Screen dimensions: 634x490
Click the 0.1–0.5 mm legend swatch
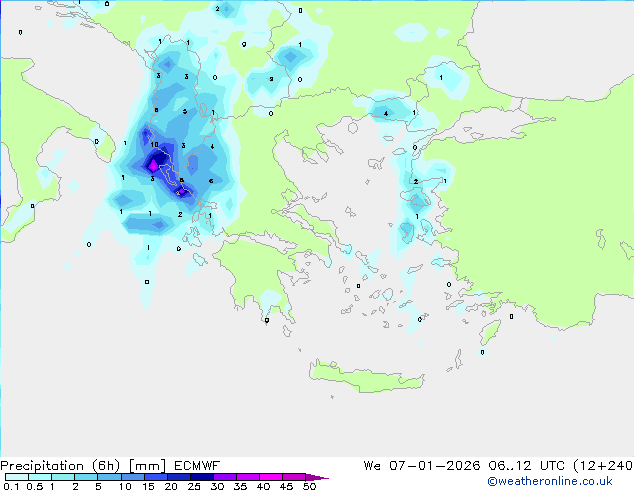coord(17,477)
